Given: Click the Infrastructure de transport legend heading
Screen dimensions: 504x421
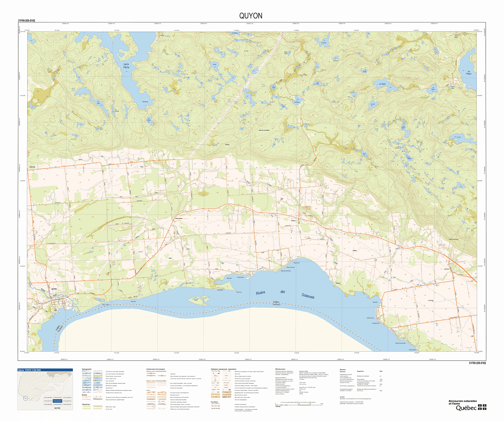Looking at the screenshot, I should pos(156,369).
